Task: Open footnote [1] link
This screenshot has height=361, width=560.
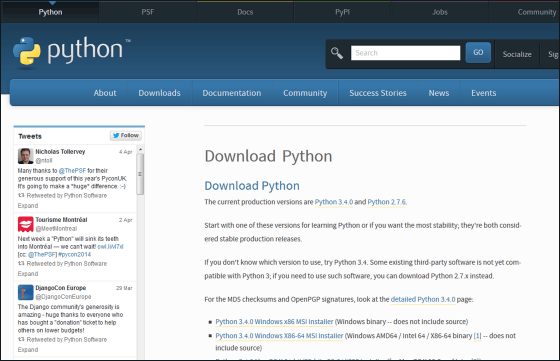Action: click(477, 336)
